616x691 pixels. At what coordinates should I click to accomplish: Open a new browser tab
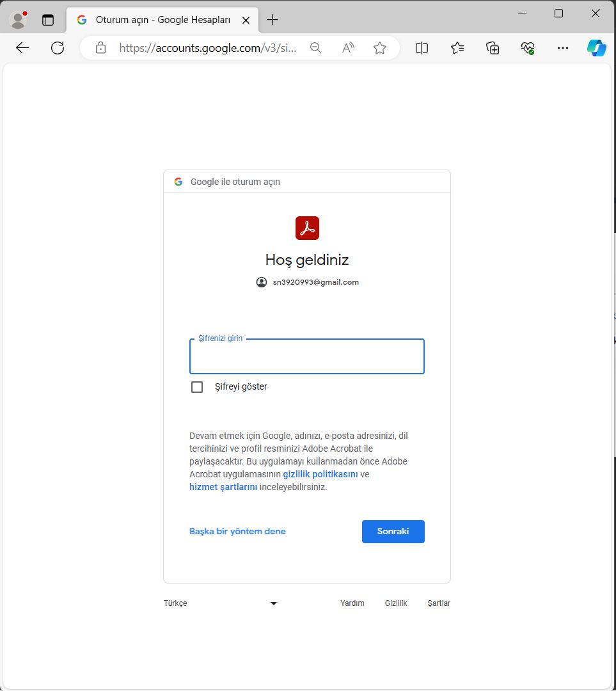[x=272, y=19]
